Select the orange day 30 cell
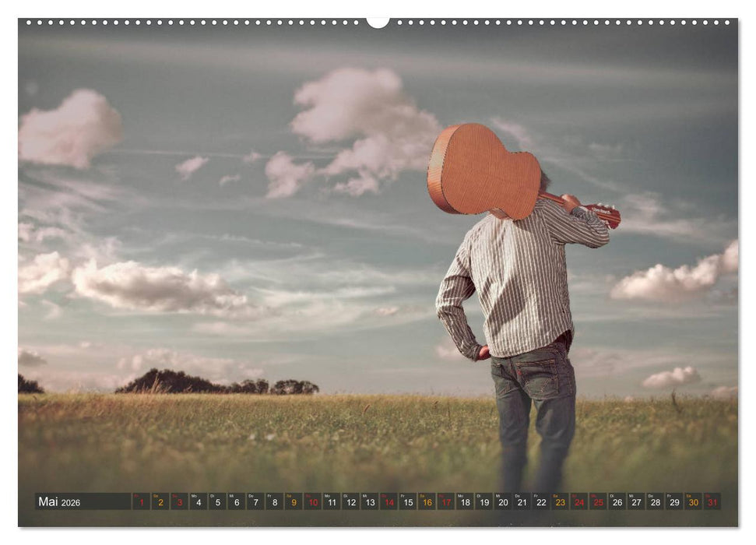Screen dimensions: 756x545 pos(693,502)
